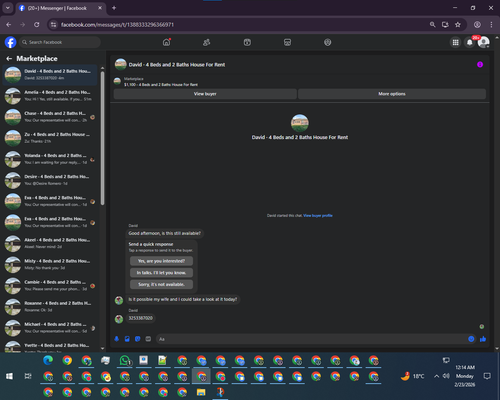Viewport: 500px width, 400px height.
Task: Open the Marketplace storefront icon in top navigation
Action: 287,42
